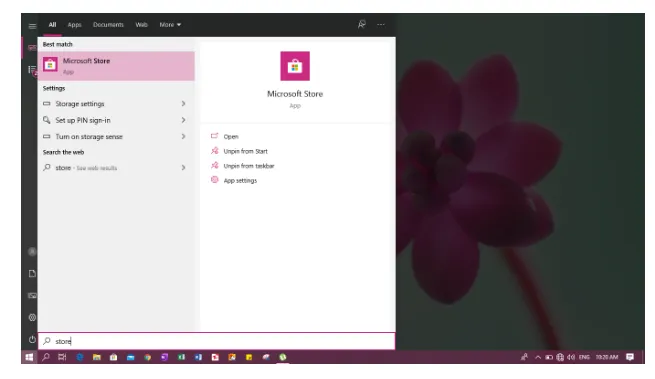This screenshot has height=379, width=655.
Task: Click the Power icon in Start sidebar
Action: click(32, 339)
